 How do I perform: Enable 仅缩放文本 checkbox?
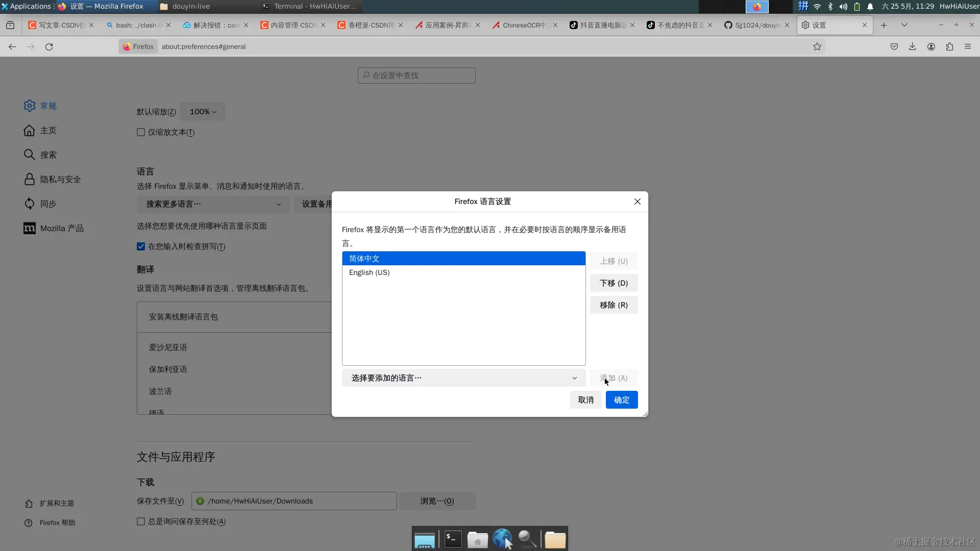pos(141,132)
